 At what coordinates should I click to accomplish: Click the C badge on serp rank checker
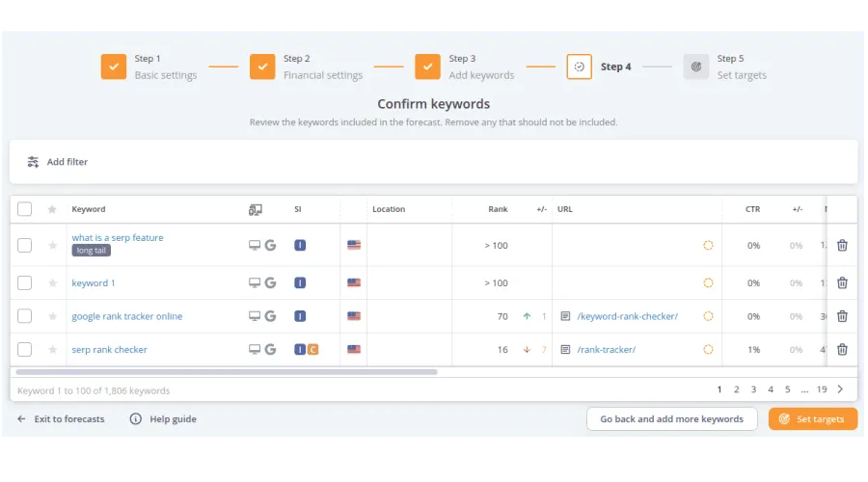[312, 350]
